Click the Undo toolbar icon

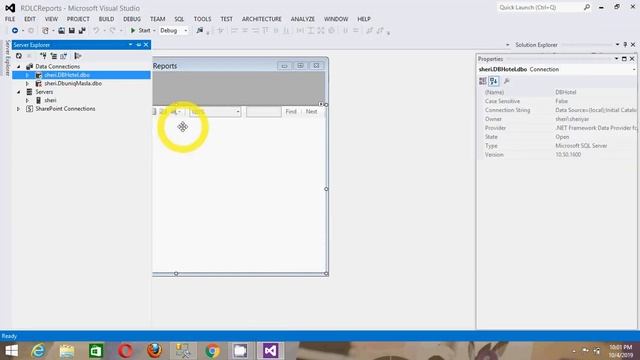point(96,30)
